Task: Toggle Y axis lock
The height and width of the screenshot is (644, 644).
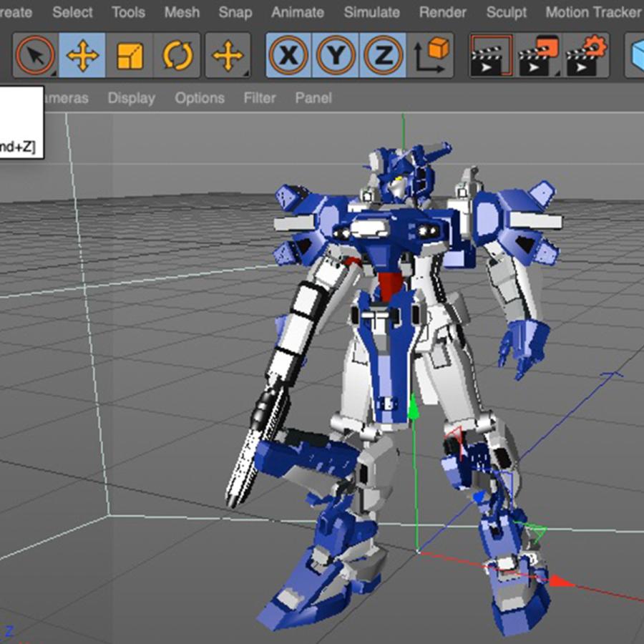Action: point(336,55)
